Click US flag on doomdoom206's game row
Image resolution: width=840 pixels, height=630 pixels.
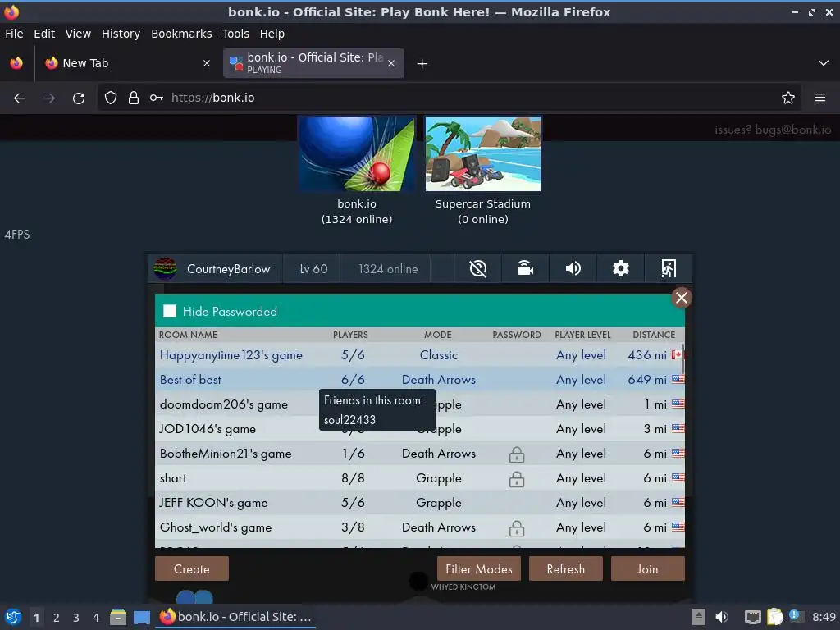(678, 404)
